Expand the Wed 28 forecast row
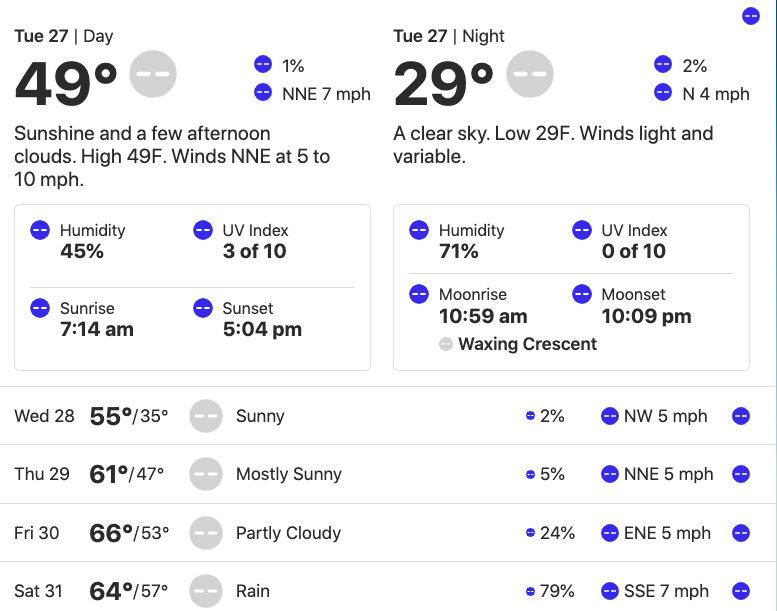Screen dimensions: 777x611 [x=741, y=416]
